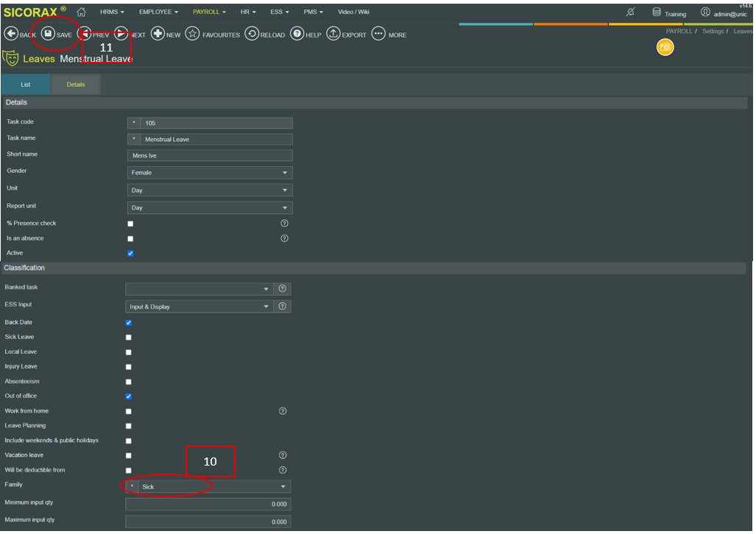Viewport: 756px width, 534px height.
Task: Open the HRMS menu
Action: 112,12
